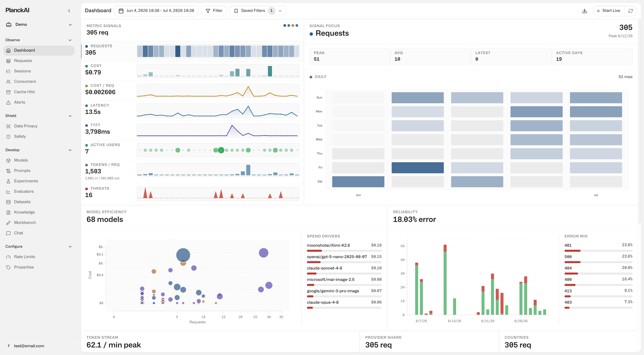Click the Prompts scroll icon

tap(9, 171)
